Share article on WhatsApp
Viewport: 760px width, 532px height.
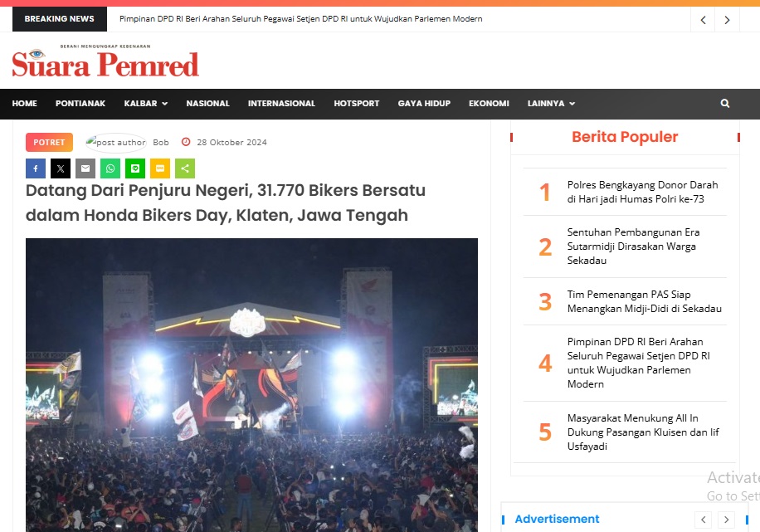click(x=110, y=168)
